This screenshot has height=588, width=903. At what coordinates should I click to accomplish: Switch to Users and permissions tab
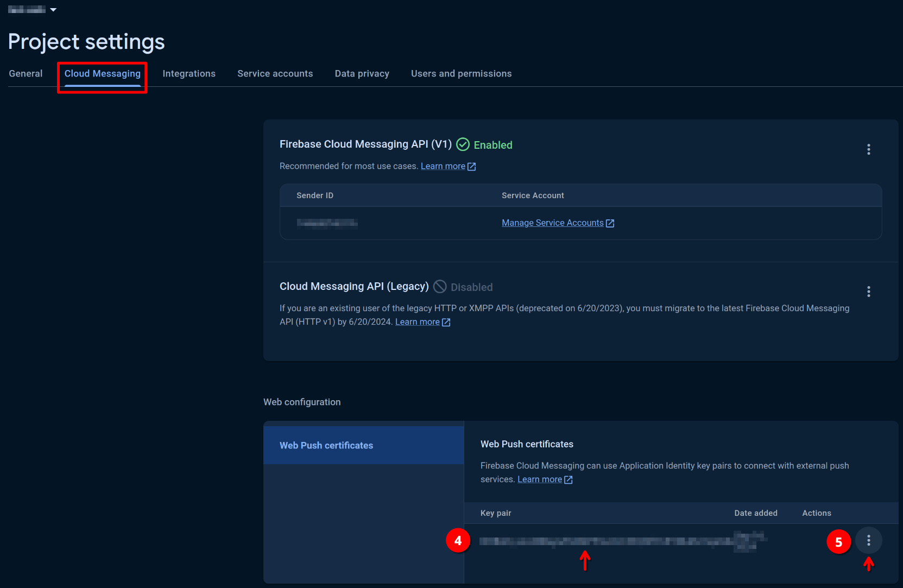pyautogui.click(x=462, y=73)
